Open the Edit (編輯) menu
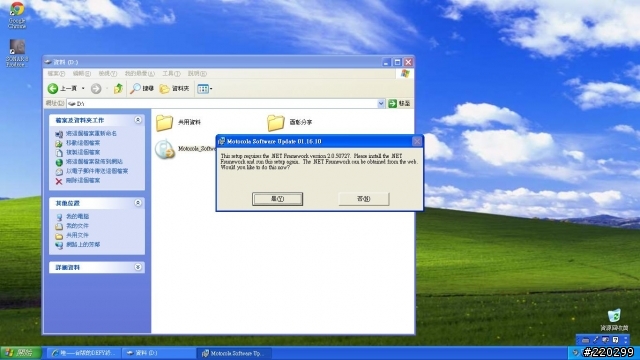This screenshot has height=360, width=640. coord(82,73)
